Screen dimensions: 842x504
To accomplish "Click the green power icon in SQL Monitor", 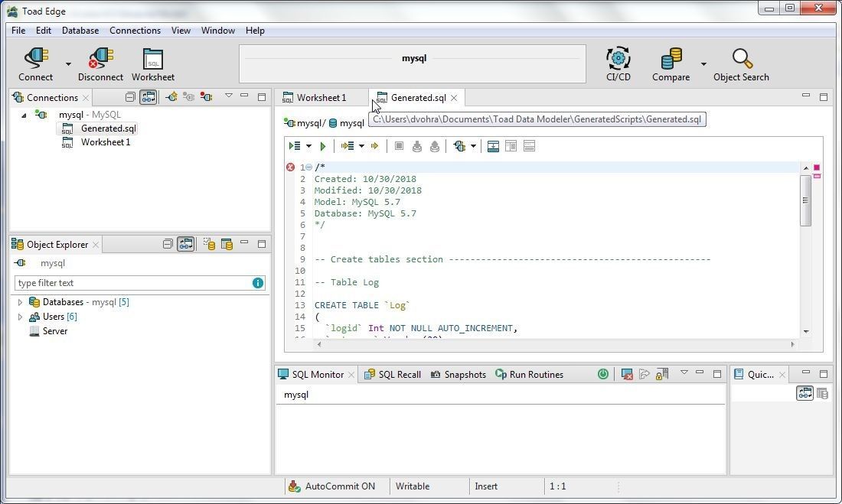I will point(603,374).
